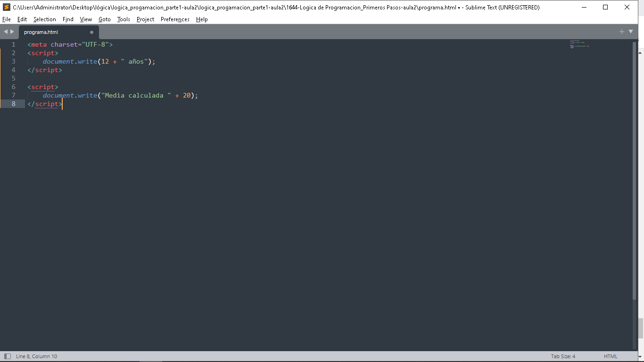This screenshot has height=362, width=644.
Task: Click document.write on line 3
Action: click(x=70, y=61)
